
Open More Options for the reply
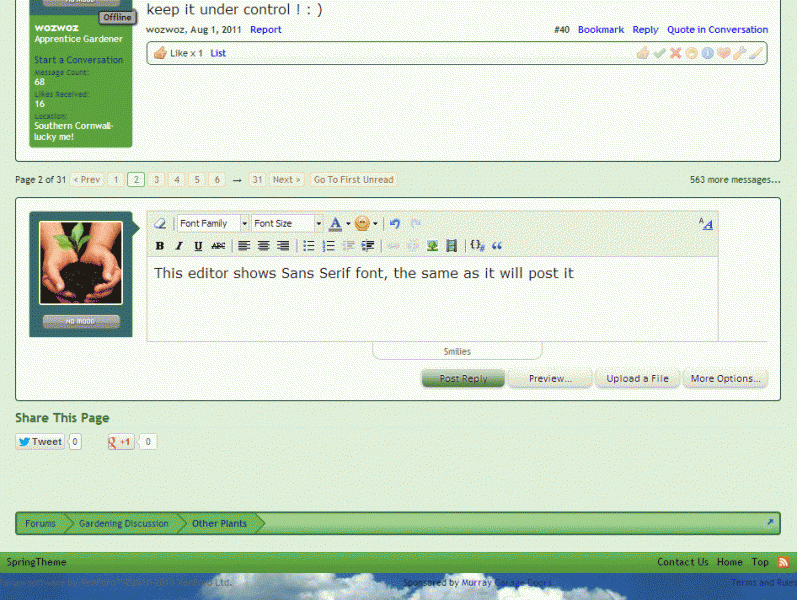[725, 378]
